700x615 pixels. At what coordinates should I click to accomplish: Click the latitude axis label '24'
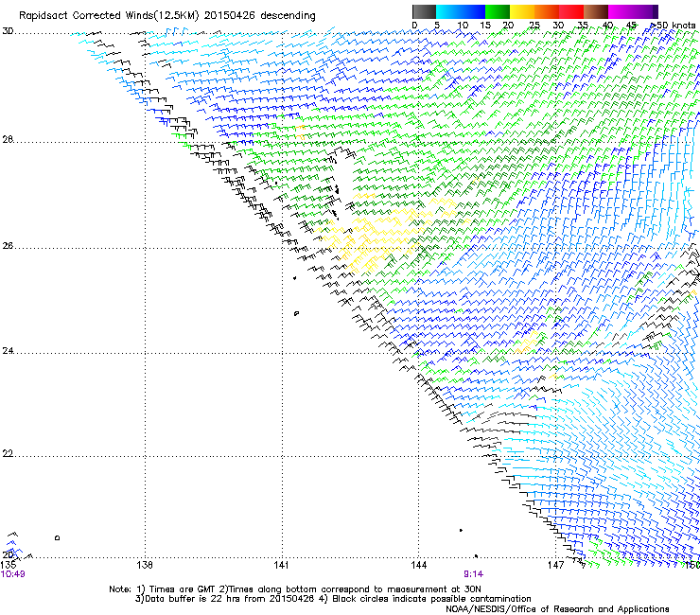(8, 351)
